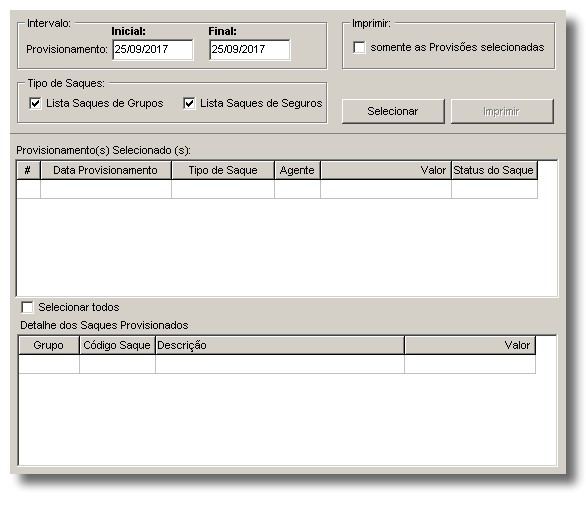Viewport: 586px width, 524px height.
Task: Click the # column header
Action: (x=28, y=170)
